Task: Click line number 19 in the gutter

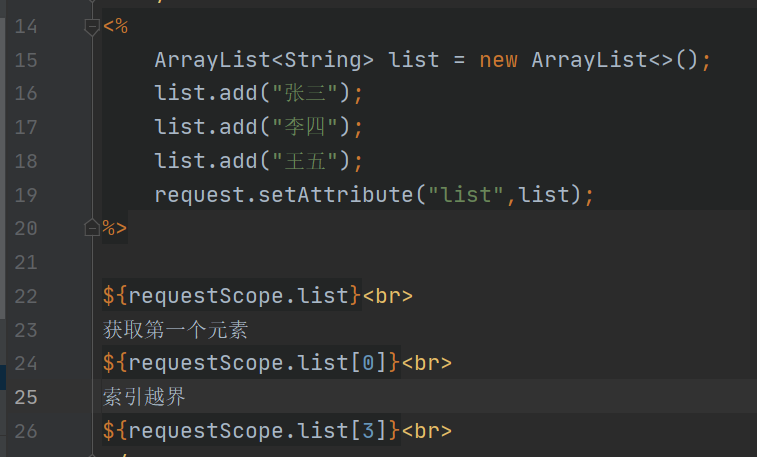Action: [x=26, y=195]
